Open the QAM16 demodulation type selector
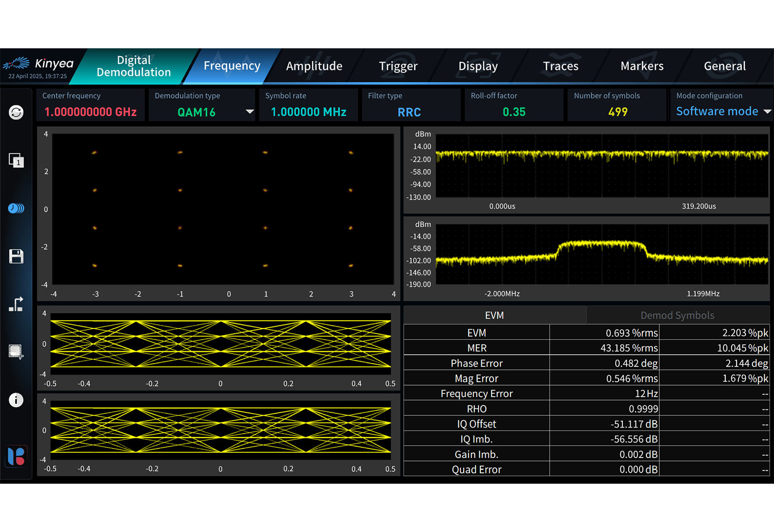The width and height of the screenshot is (774, 532). coord(197,112)
